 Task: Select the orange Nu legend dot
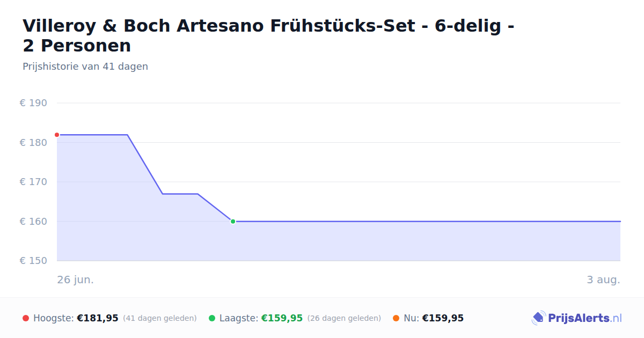click(x=396, y=318)
